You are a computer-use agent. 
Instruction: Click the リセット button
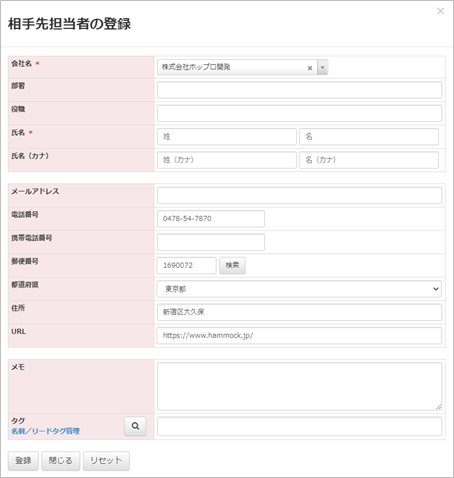point(106,461)
